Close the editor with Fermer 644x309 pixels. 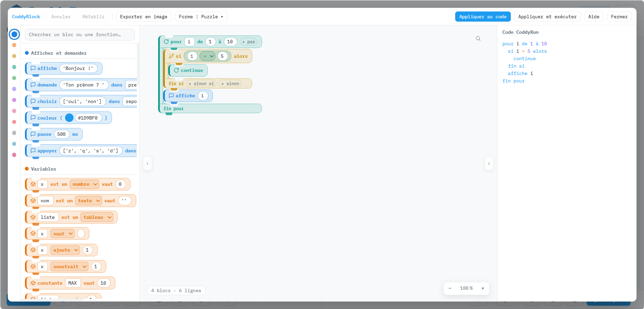tap(619, 17)
